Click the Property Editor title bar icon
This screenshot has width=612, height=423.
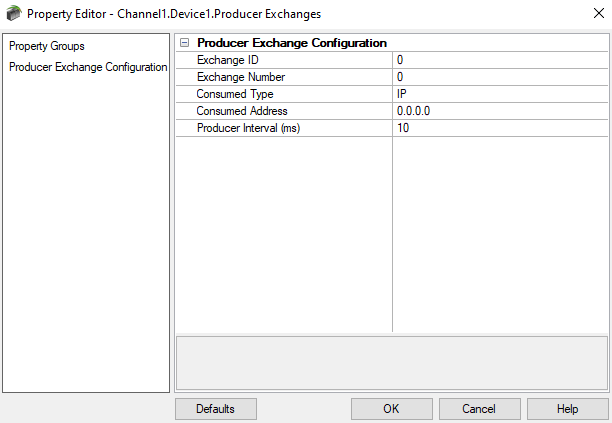click(x=13, y=14)
